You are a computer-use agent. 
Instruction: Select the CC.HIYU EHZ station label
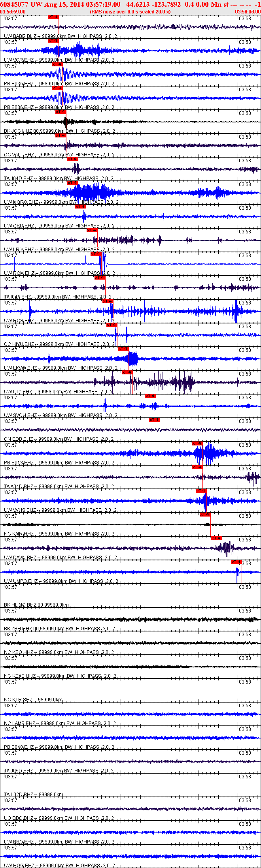click(59, 344)
